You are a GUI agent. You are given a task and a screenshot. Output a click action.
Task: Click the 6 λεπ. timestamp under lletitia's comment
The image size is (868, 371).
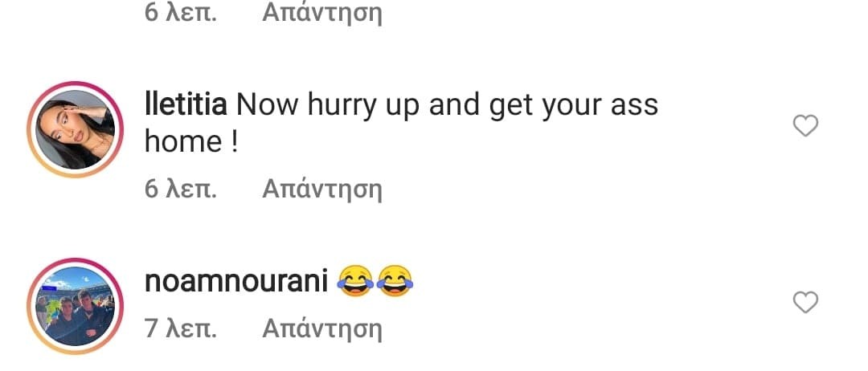click(x=181, y=190)
